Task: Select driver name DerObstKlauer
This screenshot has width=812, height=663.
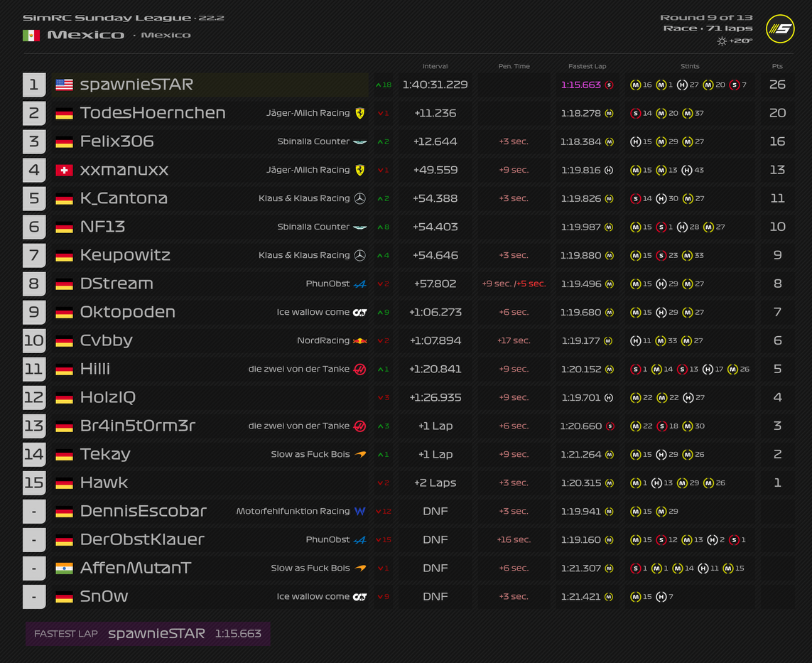Action: tap(142, 539)
